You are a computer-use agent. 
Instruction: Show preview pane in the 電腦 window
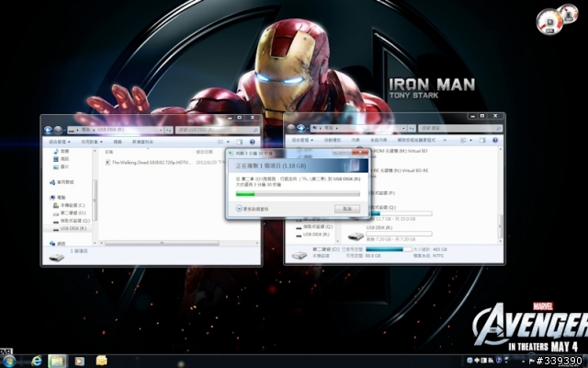click(x=482, y=140)
